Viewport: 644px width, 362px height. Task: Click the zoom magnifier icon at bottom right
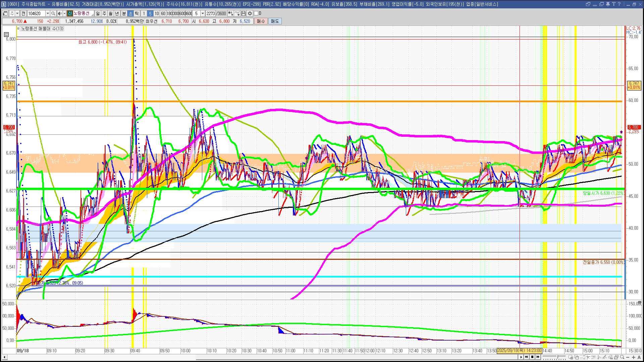point(622,357)
